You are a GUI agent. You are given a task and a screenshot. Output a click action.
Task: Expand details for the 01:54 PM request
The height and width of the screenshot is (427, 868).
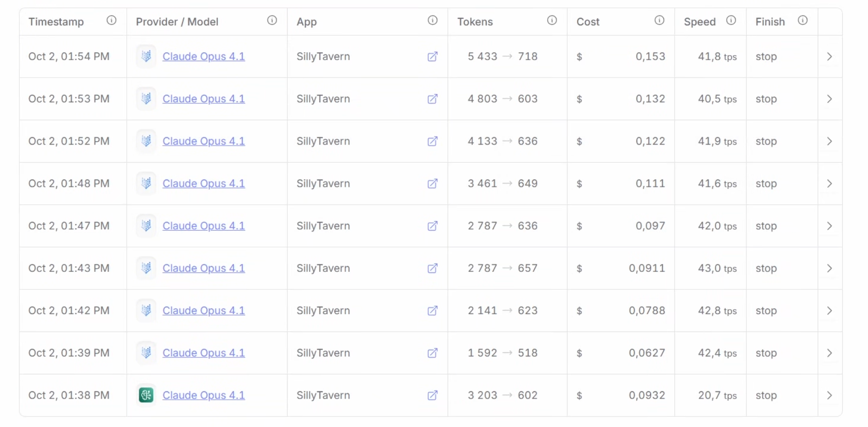(x=829, y=57)
